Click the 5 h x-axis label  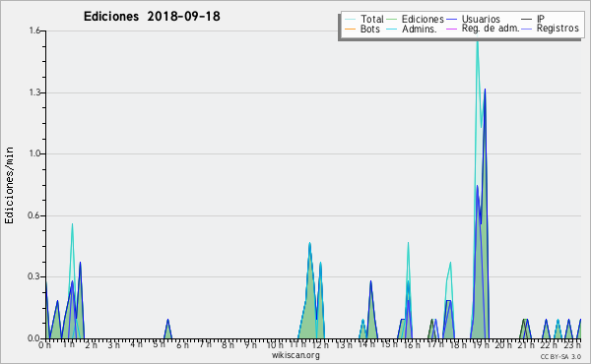click(160, 344)
